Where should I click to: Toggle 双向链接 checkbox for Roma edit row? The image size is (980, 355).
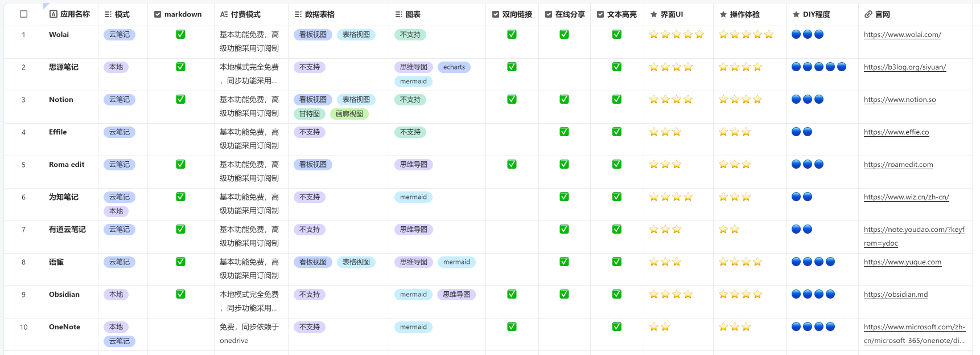(512, 164)
